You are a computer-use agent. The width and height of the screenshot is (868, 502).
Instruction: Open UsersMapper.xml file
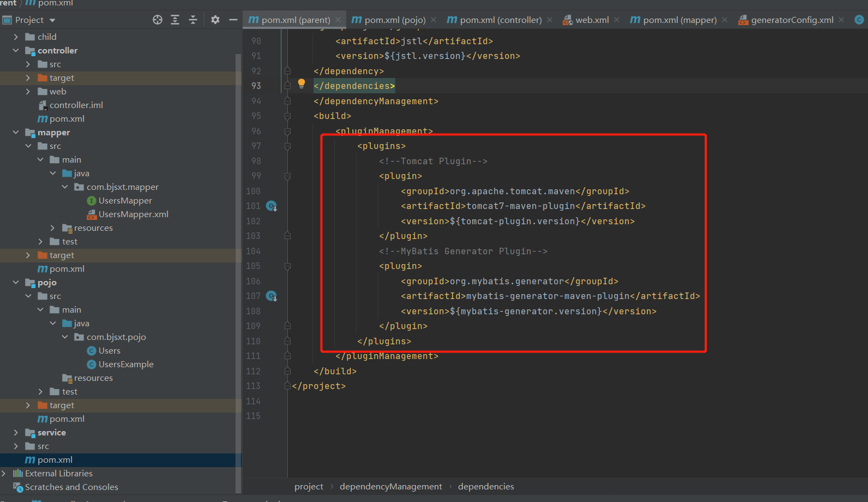[x=133, y=214]
